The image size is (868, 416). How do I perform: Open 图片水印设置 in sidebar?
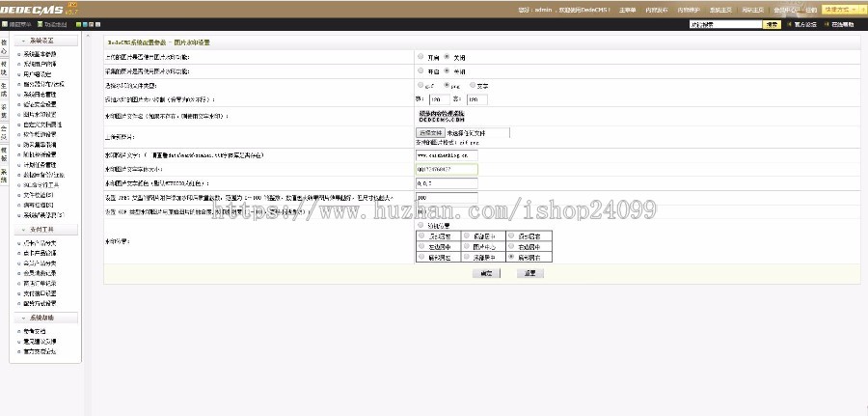tap(40, 115)
